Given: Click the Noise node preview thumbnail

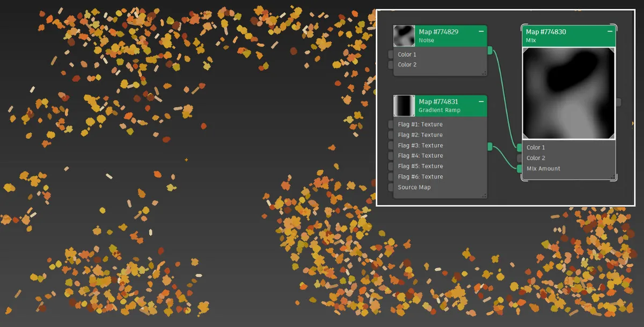Looking at the screenshot, I should pos(404,36).
